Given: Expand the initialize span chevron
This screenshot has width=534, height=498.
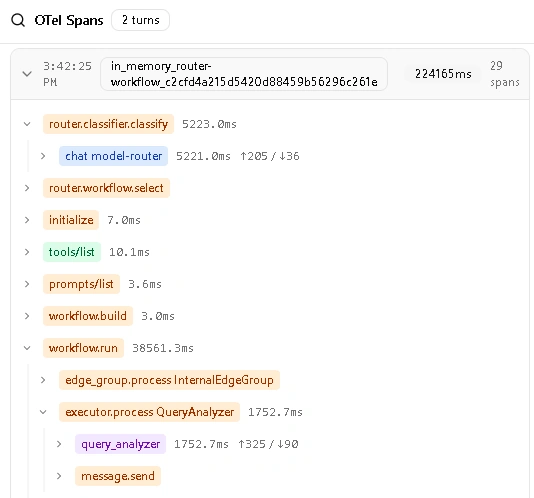Looking at the screenshot, I should pos(27,220).
